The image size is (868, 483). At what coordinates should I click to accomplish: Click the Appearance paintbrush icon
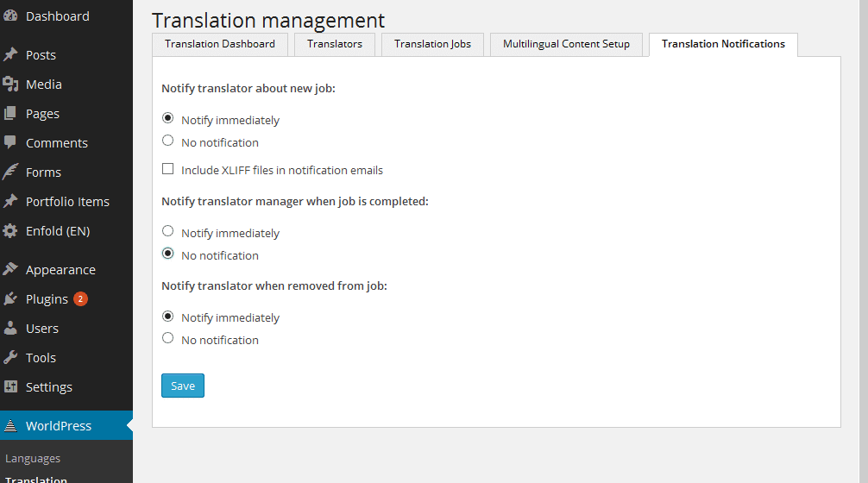[x=10, y=269]
